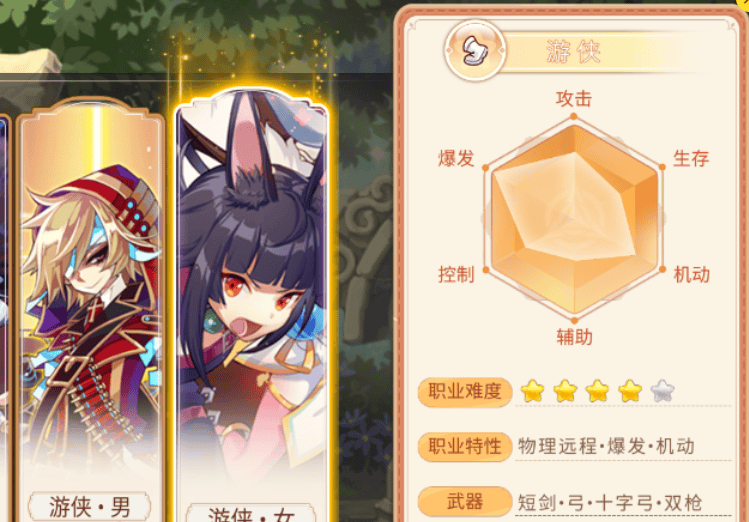Click the third difficulty star

pos(598,391)
